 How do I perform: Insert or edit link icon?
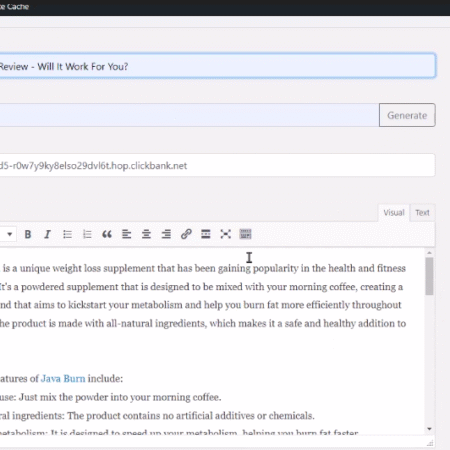pyautogui.click(x=186, y=234)
